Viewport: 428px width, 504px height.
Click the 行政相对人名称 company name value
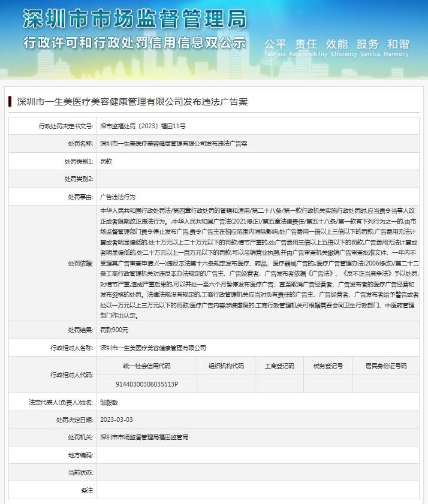[153, 348]
